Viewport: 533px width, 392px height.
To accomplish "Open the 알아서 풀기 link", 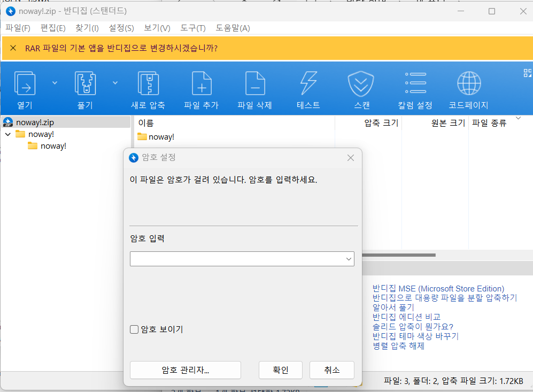I will click(x=393, y=308).
